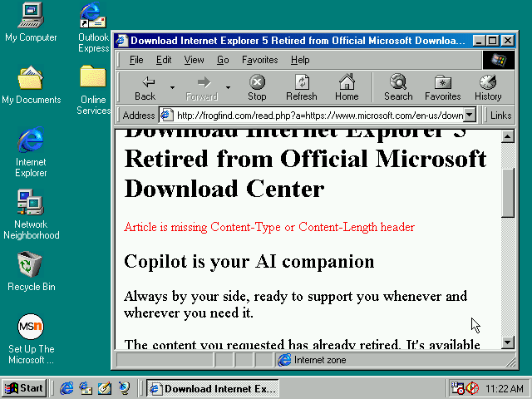The width and height of the screenshot is (532, 399).
Task: Go to the Home page
Action: pos(347,87)
